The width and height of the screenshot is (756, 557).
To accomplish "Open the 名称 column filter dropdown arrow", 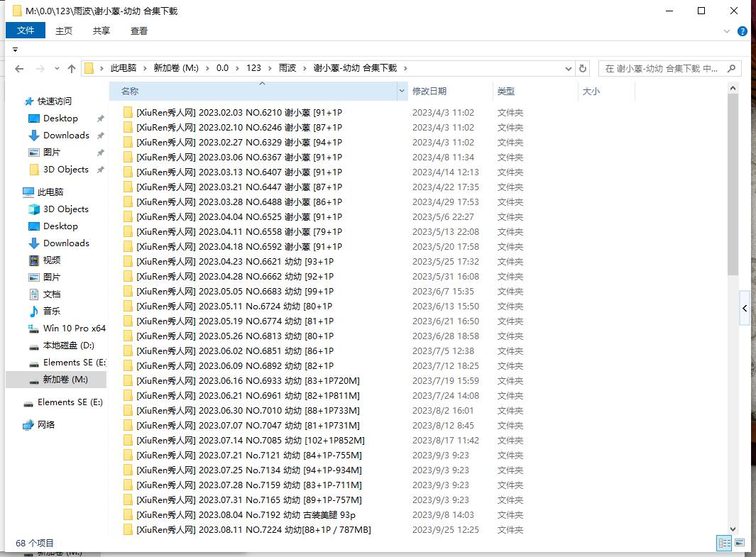I will point(401,91).
